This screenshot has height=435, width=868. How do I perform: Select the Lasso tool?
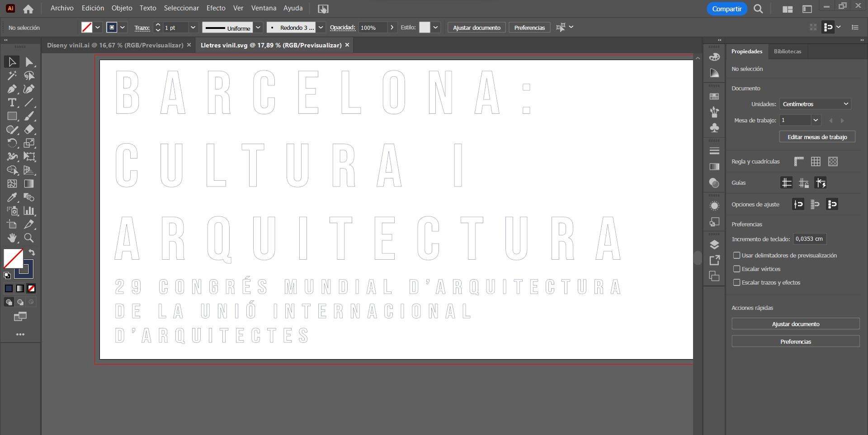(x=29, y=75)
